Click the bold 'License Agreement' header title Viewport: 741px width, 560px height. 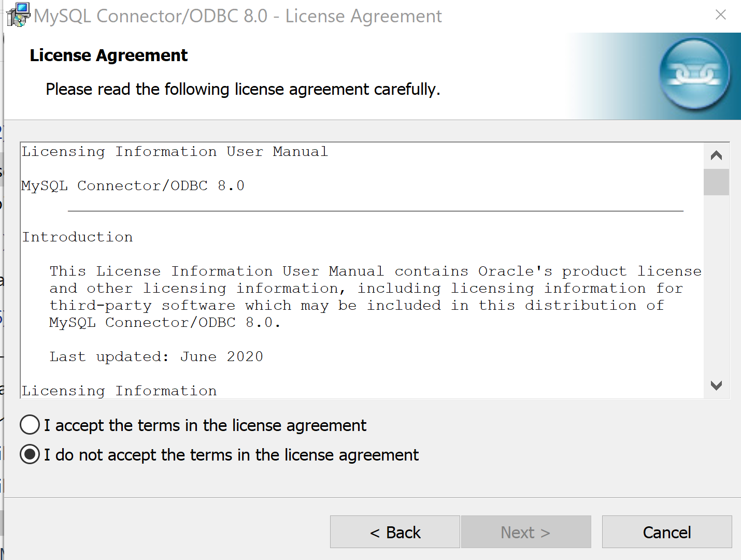108,55
